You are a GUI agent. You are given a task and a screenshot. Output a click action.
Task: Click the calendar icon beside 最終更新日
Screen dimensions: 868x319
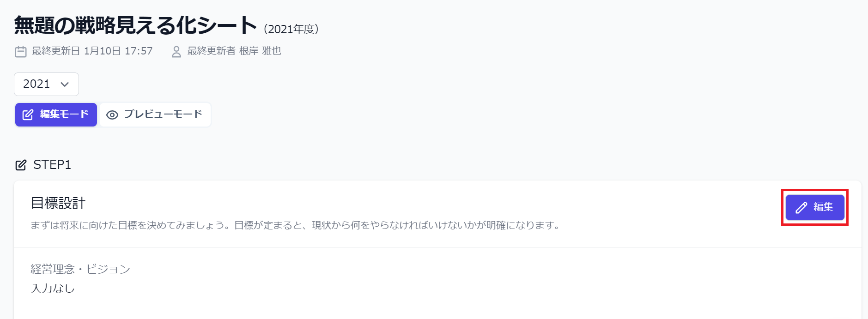point(21,52)
